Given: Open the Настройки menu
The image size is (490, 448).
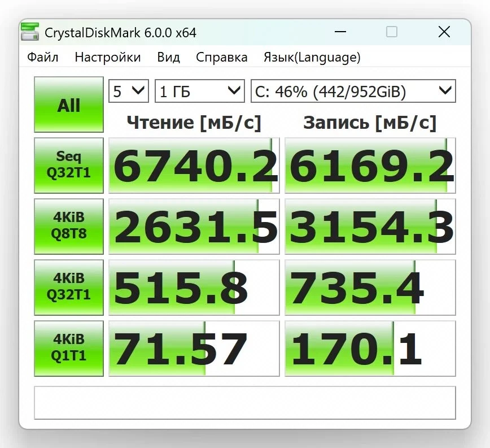Looking at the screenshot, I should [x=108, y=57].
